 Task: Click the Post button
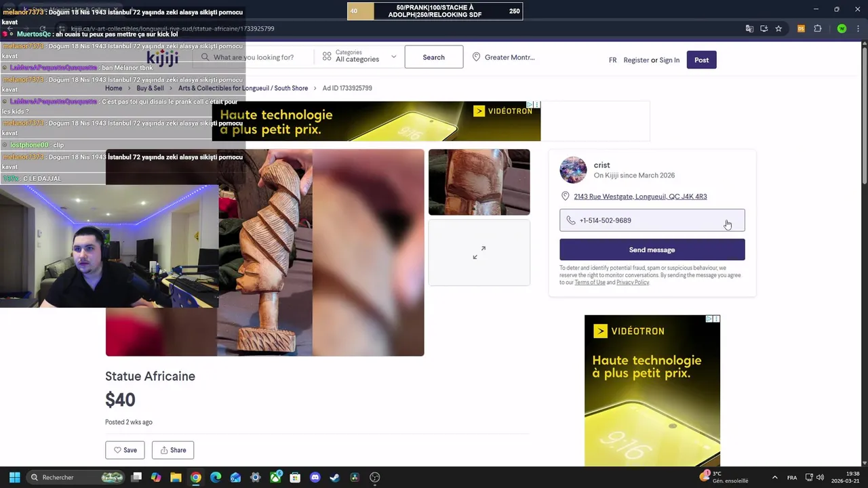pyautogui.click(x=701, y=60)
